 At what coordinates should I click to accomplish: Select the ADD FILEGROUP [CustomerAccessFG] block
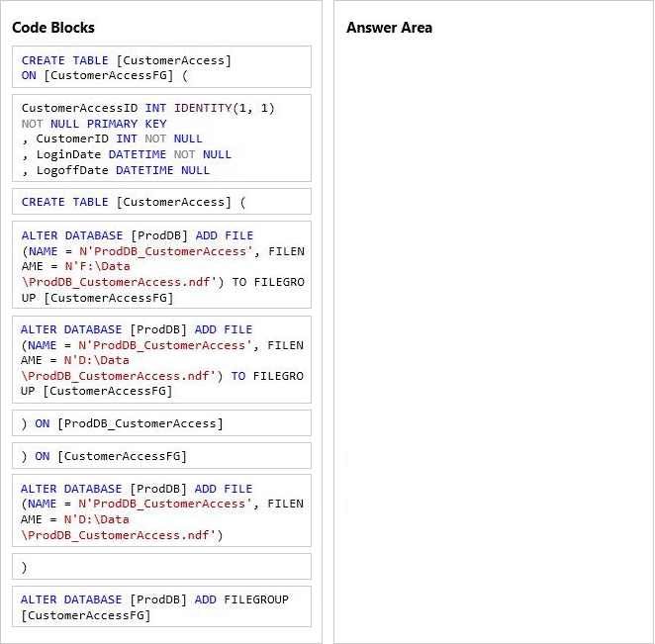coord(161,607)
